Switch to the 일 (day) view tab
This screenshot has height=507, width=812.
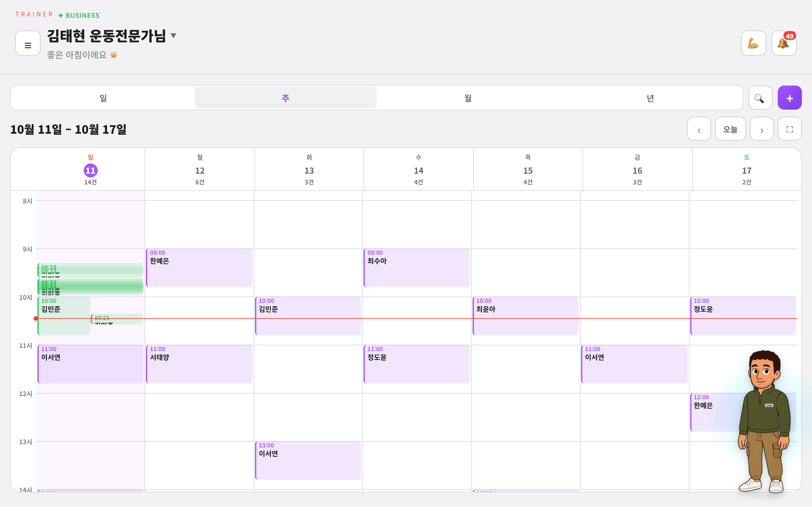103,98
